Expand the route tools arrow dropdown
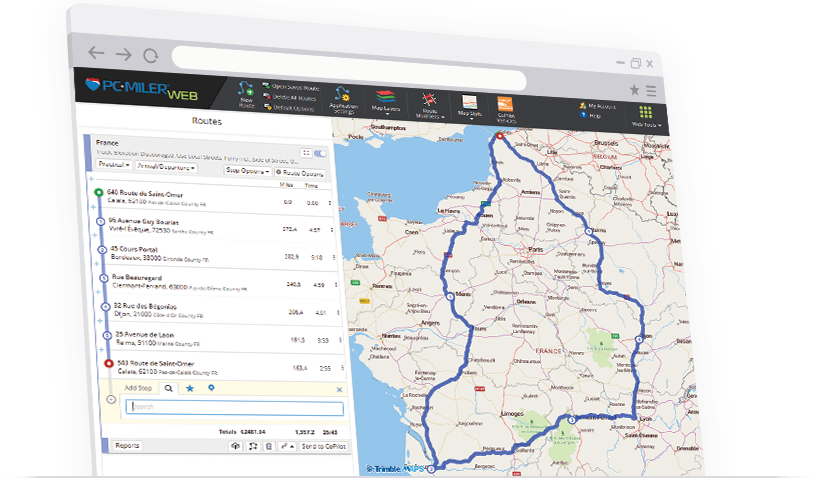 [x=287, y=446]
